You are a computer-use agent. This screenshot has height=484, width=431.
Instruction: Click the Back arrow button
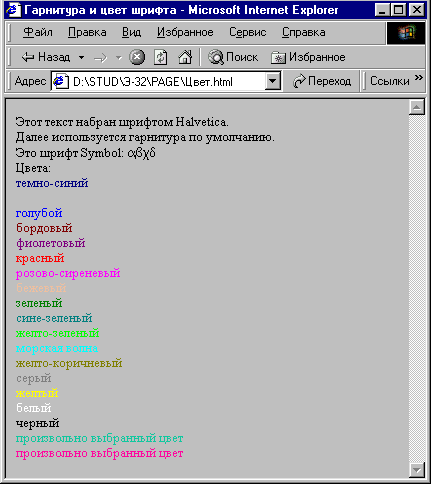pos(45,57)
